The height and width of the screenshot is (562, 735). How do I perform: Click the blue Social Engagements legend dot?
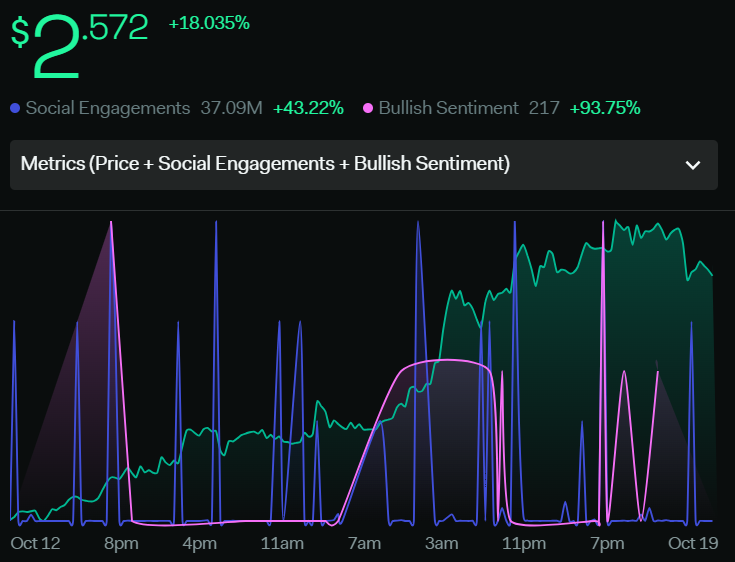point(15,108)
